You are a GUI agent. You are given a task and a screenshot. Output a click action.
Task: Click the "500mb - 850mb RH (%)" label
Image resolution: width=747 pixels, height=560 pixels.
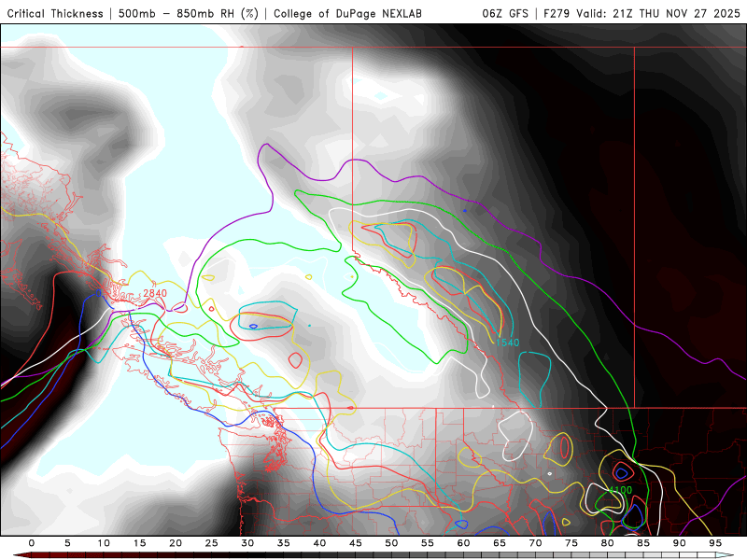coord(189,13)
